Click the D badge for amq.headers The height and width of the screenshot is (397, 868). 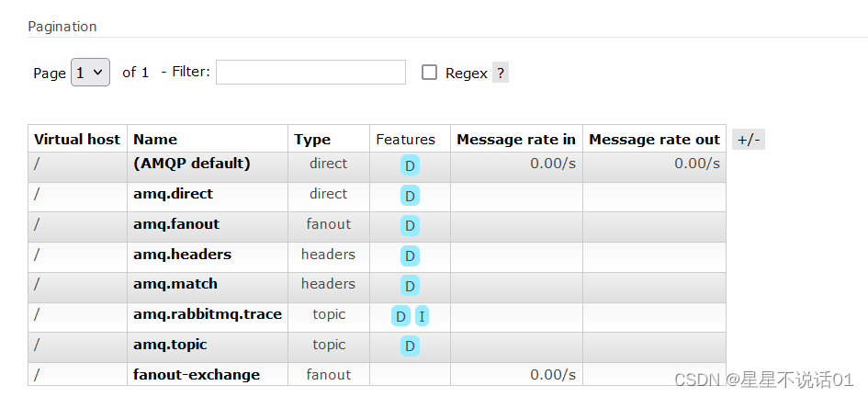pyautogui.click(x=410, y=256)
